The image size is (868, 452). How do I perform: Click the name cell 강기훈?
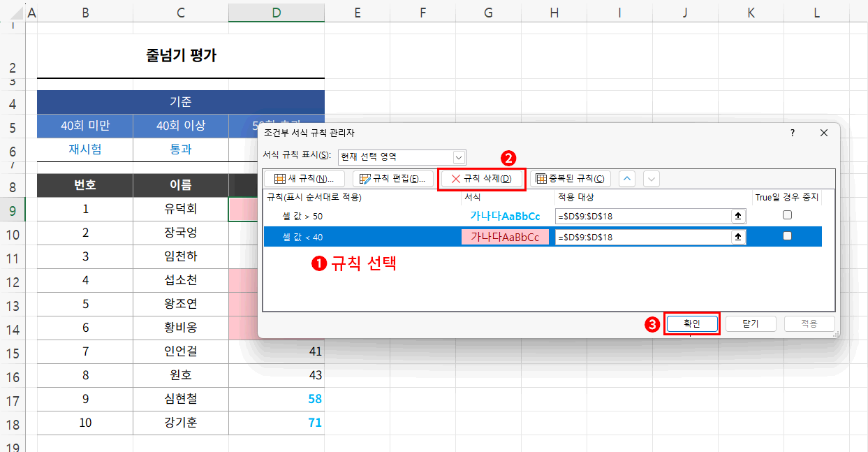point(181,423)
